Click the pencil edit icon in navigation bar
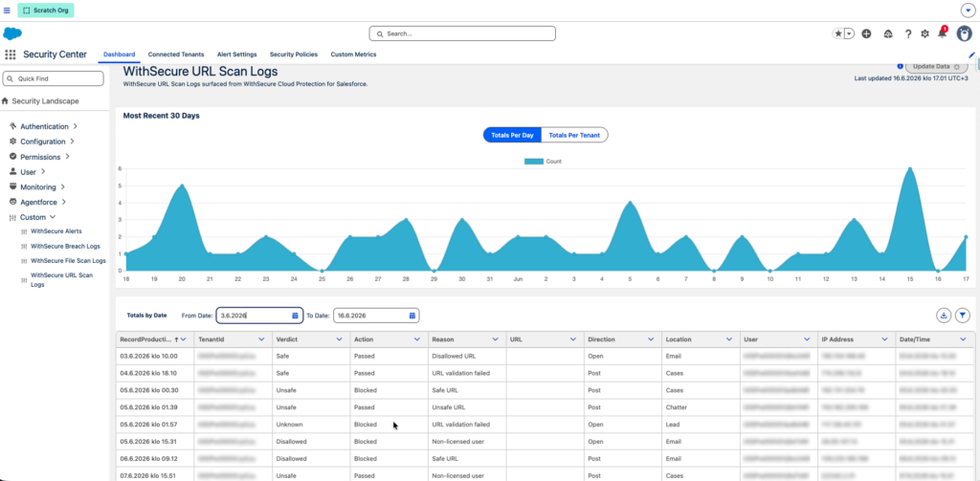Image resolution: width=980 pixels, height=481 pixels. tap(971, 55)
